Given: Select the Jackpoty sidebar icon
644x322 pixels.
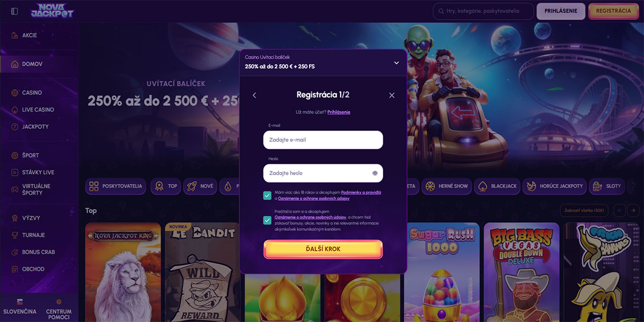Looking at the screenshot, I should tap(15, 127).
